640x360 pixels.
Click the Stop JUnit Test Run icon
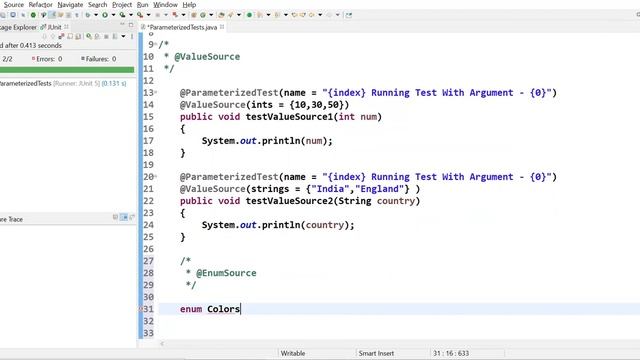click(x=106, y=36)
